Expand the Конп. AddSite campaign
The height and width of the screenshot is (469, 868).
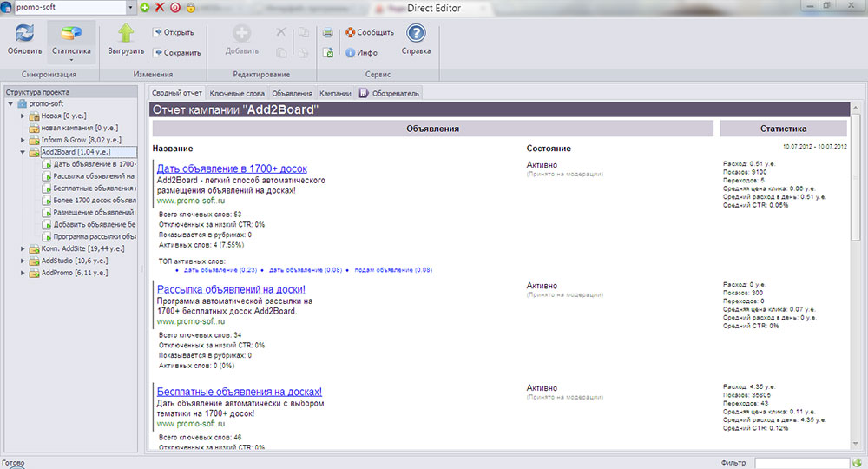tap(23, 248)
